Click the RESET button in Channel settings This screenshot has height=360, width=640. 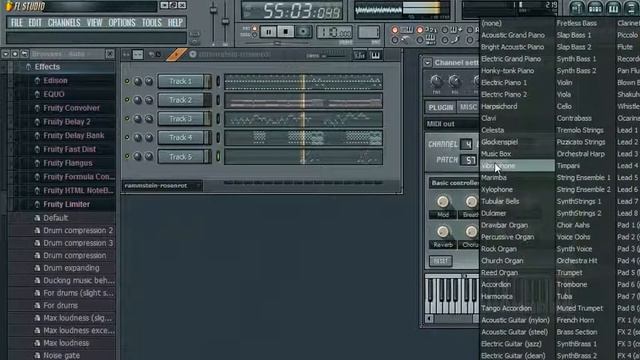(440, 261)
